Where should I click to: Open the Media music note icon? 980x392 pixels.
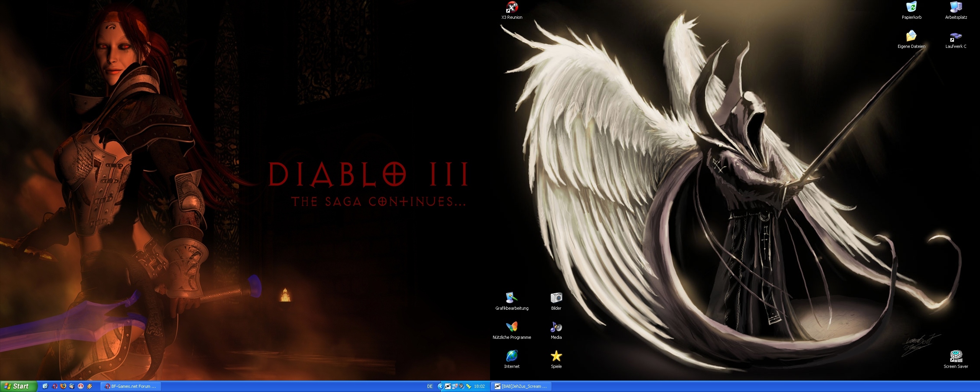pyautogui.click(x=556, y=331)
